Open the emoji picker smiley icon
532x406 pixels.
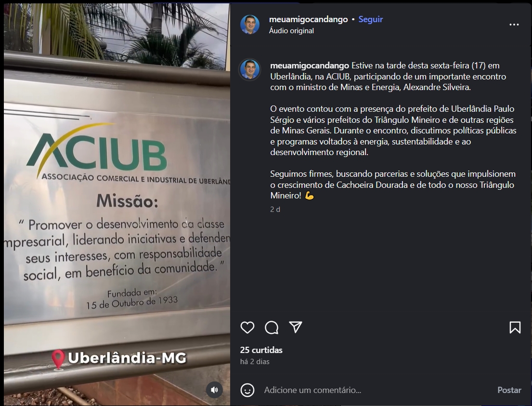point(247,390)
